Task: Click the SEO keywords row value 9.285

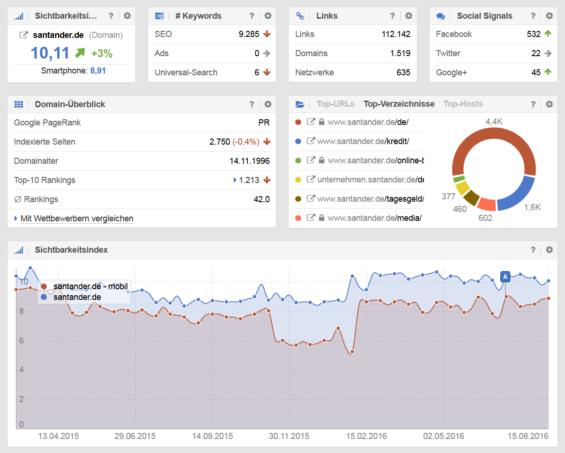Action: coord(249,34)
